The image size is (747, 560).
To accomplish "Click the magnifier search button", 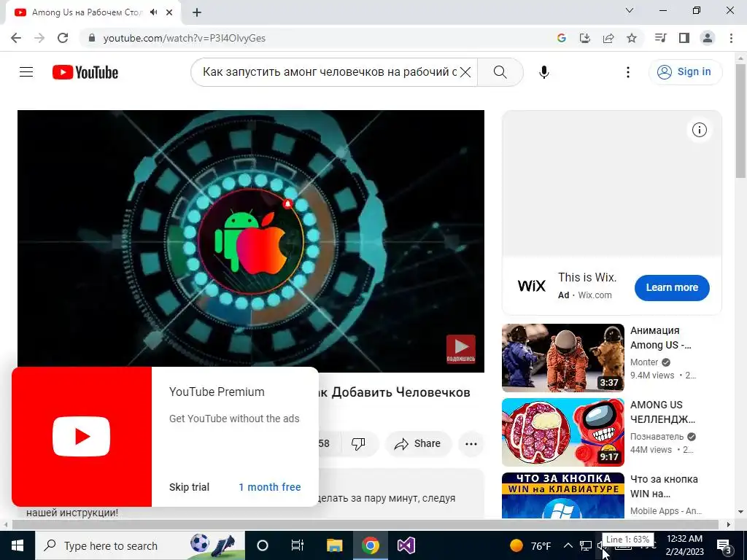I will click(x=500, y=72).
